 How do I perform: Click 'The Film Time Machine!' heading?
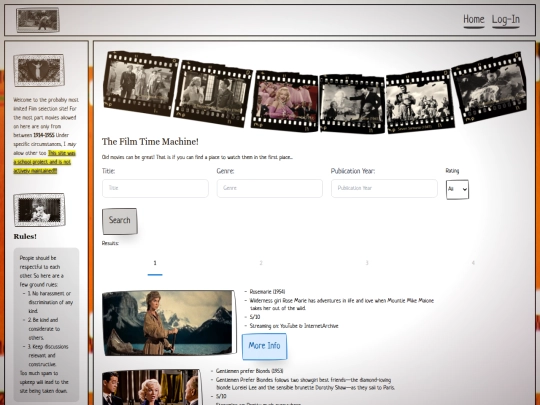[150, 142]
